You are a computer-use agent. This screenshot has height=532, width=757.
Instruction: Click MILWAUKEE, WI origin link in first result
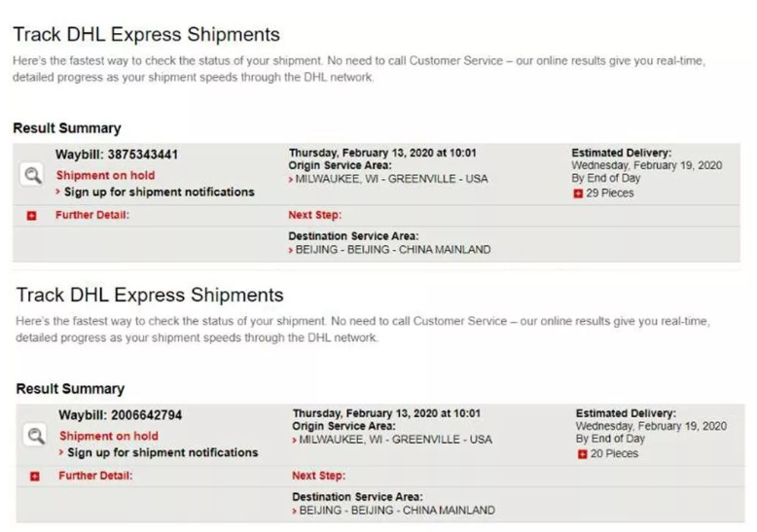pyautogui.click(x=391, y=179)
